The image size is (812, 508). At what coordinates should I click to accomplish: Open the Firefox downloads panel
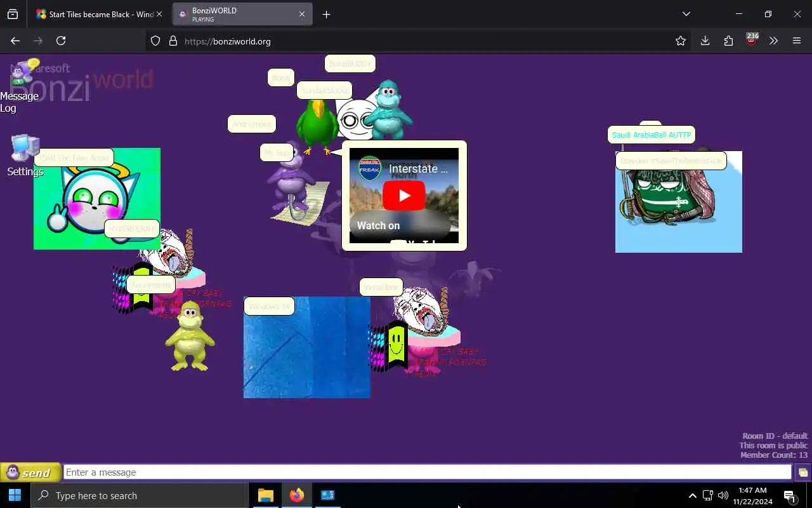[705, 41]
